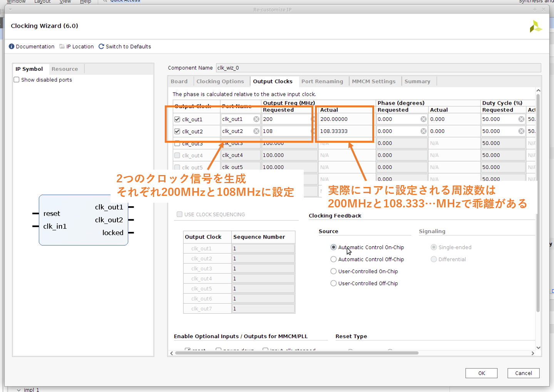Click the OK button

[481, 373]
